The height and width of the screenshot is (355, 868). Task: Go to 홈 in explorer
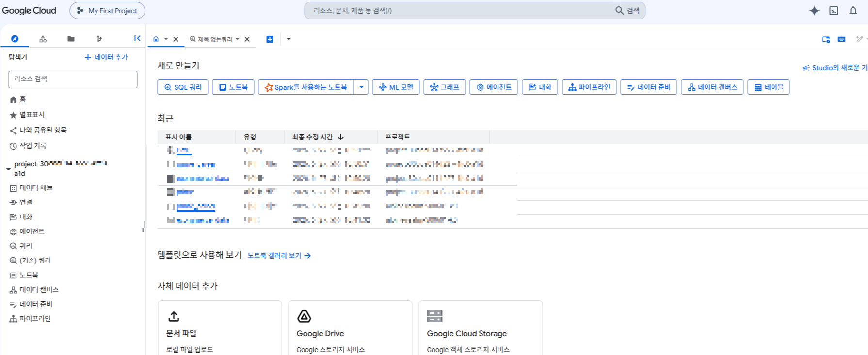18,99
